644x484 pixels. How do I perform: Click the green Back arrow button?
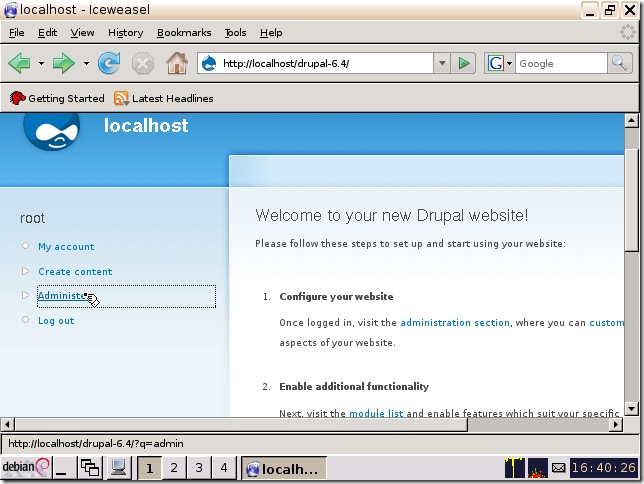pos(19,63)
